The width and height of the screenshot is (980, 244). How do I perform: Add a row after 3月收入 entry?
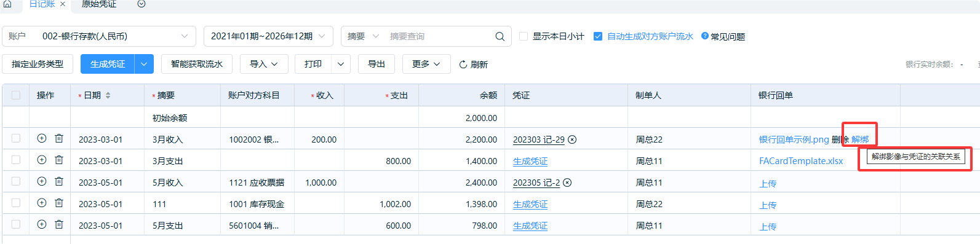point(42,138)
